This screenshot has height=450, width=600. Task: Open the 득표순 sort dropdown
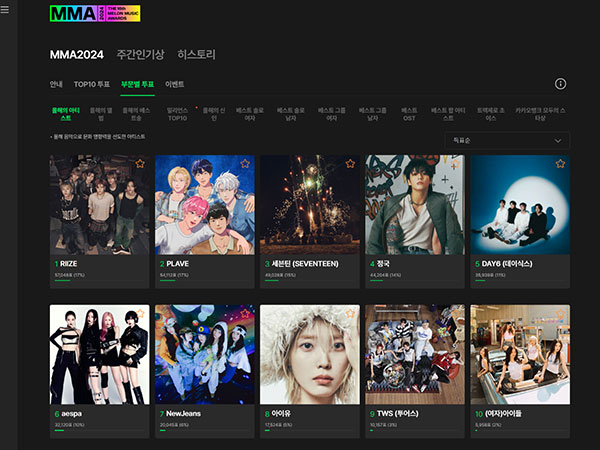pos(507,140)
